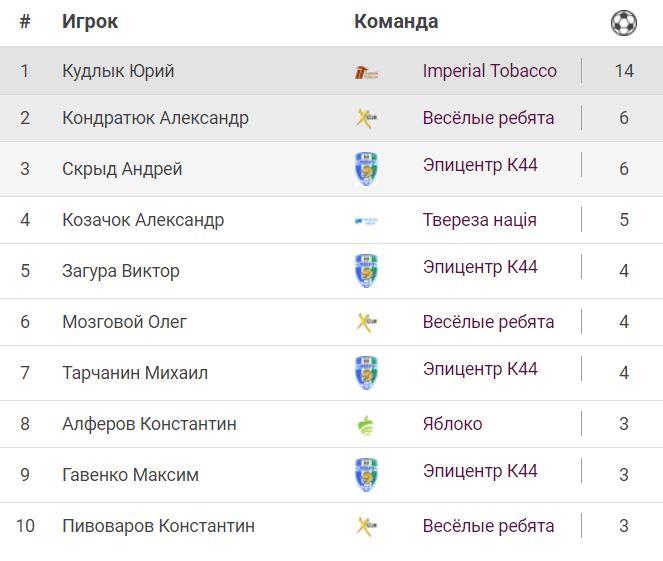Viewport: 663px width, 561px height.
Task: Click the # rank column header
Action: pyautogui.click(x=25, y=22)
